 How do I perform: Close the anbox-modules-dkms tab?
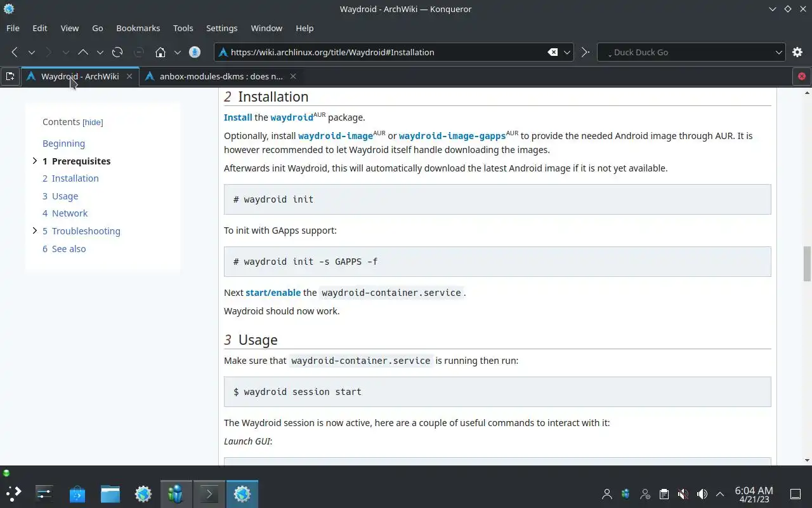tap(293, 76)
